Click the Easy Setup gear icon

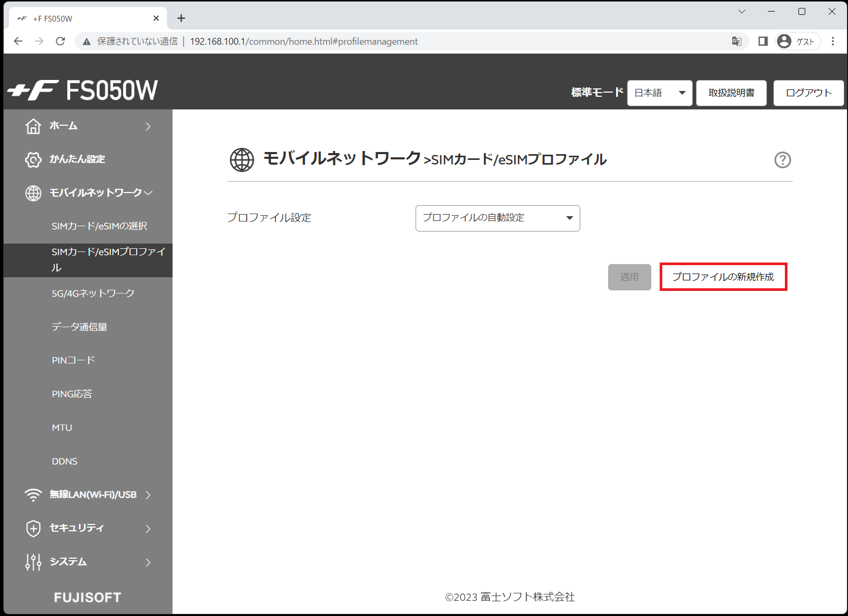pyautogui.click(x=33, y=159)
